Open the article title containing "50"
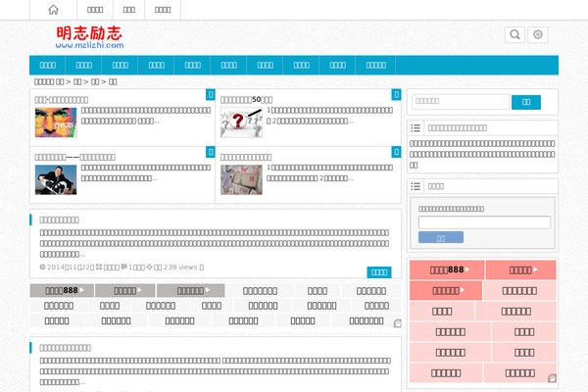 [x=246, y=99]
